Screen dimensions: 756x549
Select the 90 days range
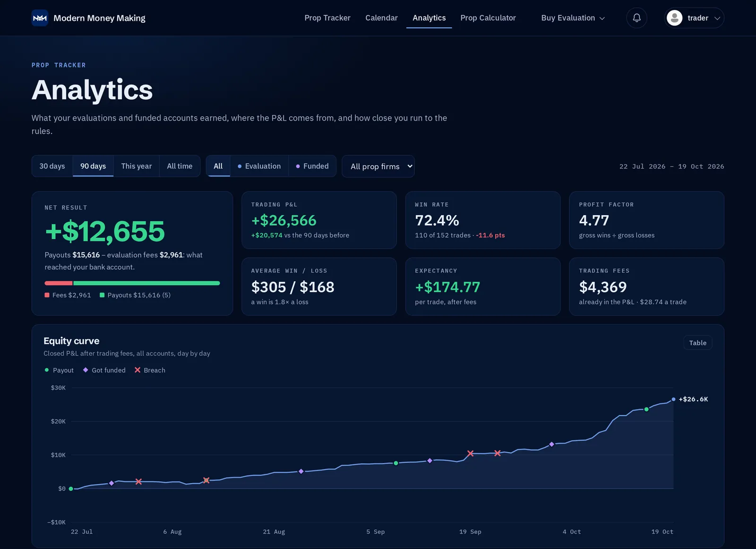(93, 166)
